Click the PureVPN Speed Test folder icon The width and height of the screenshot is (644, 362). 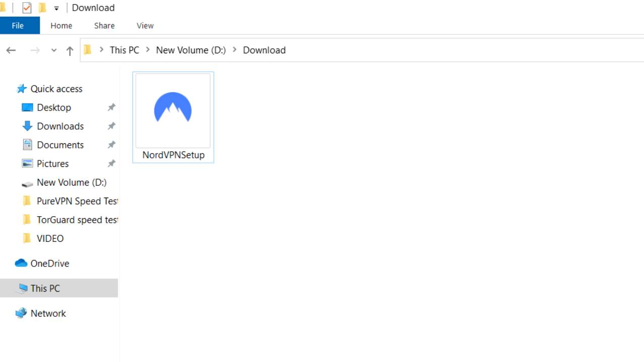(x=27, y=201)
